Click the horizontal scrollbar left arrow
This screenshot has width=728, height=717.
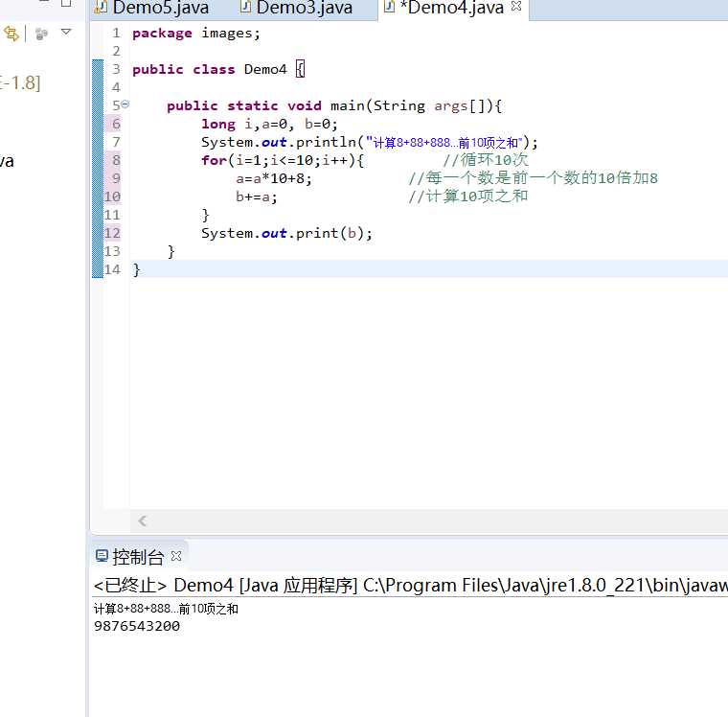coord(143,520)
